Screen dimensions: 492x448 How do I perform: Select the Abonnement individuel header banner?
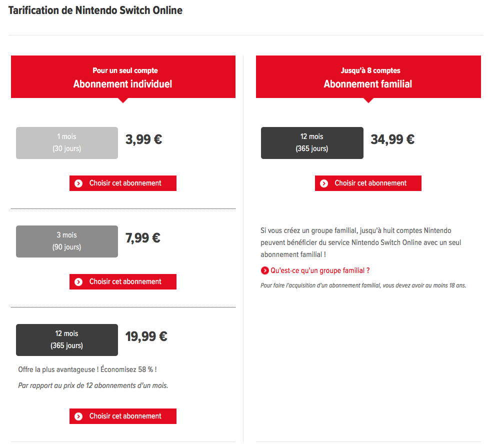123,77
